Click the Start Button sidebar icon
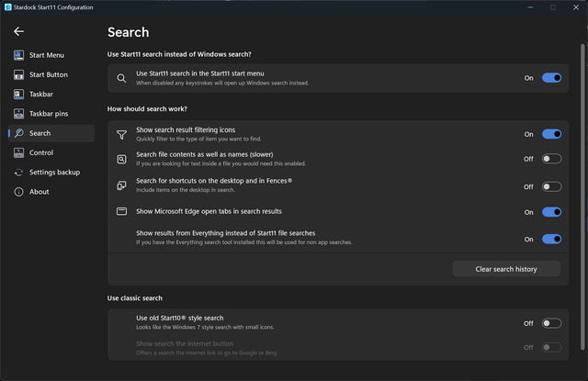Image resolution: width=588 pixels, height=381 pixels. click(x=18, y=74)
